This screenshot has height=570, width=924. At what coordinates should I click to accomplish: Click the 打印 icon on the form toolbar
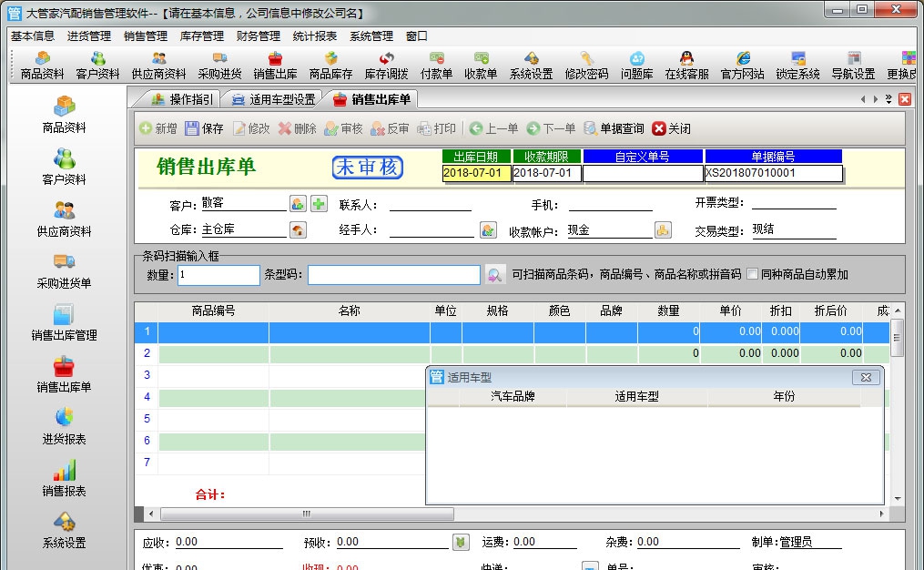click(x=436, y=127)
